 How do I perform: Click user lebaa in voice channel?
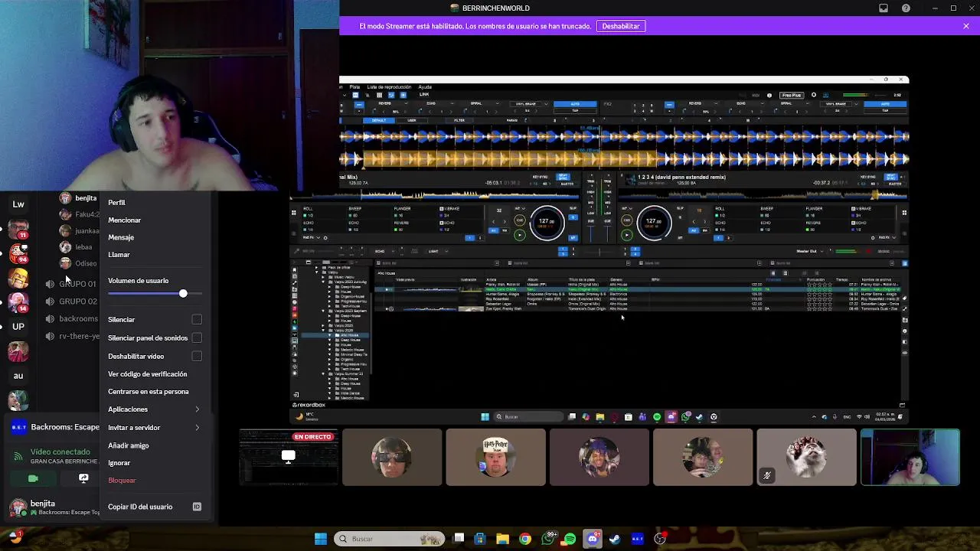(x=77, y=247)
